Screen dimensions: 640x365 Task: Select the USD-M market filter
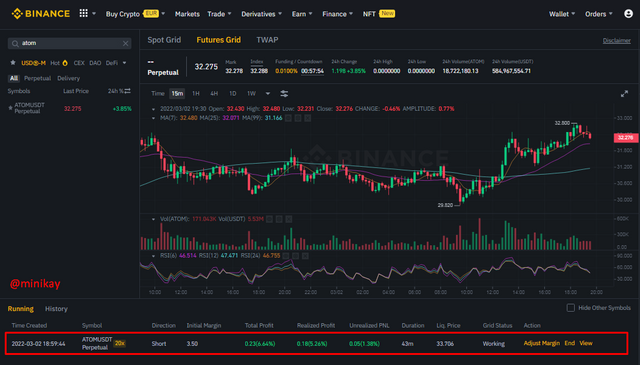tap(33, 63)
